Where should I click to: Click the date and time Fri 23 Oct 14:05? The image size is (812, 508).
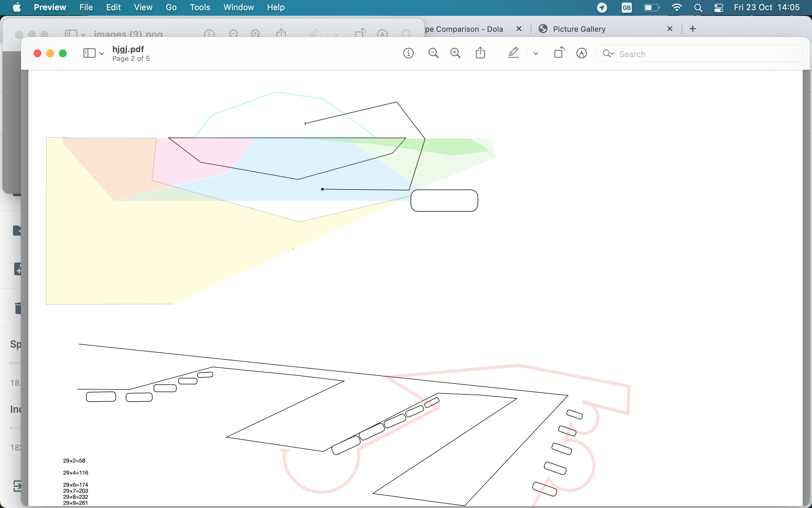pyautogui.click(x=767, y=7)
